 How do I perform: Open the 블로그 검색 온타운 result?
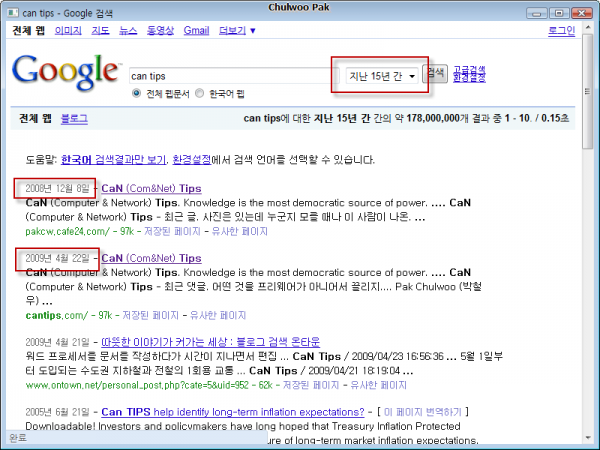pyautogui.click(x=210, y=342)
